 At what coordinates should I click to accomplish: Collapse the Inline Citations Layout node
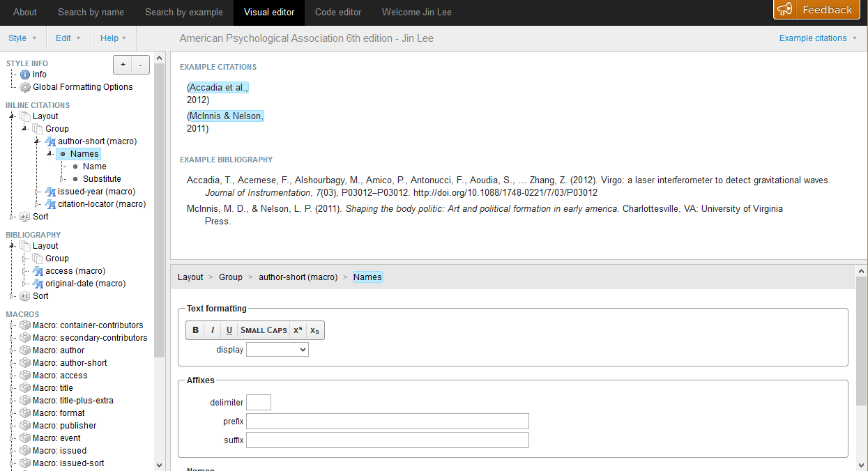click(12, 116)
